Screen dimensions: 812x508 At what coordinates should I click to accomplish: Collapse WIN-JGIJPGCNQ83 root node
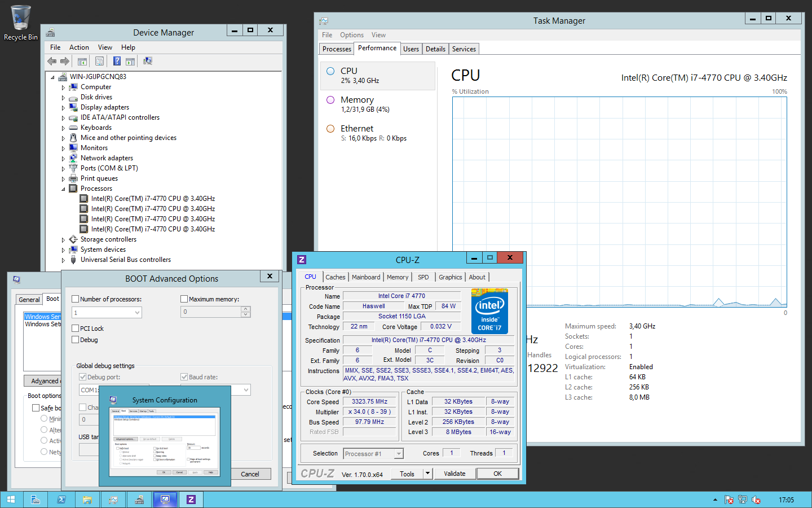coord(52,77)
